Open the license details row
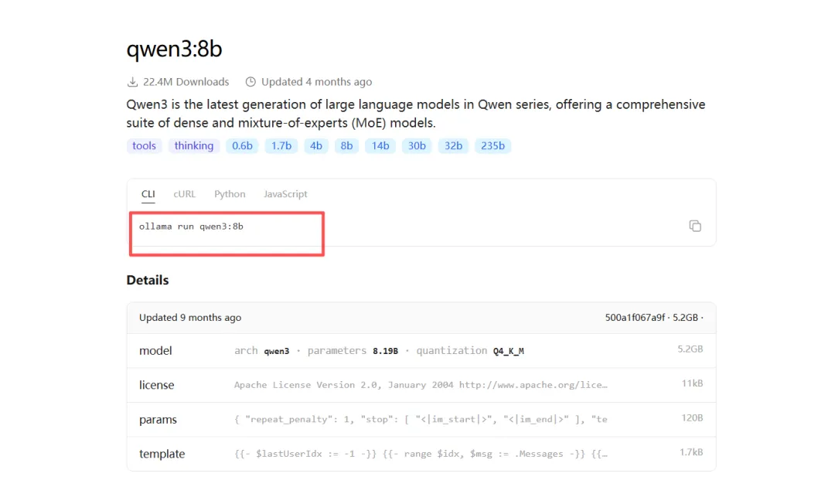Image resolution: width=835 pixels, height=504 pixels. 421,385
